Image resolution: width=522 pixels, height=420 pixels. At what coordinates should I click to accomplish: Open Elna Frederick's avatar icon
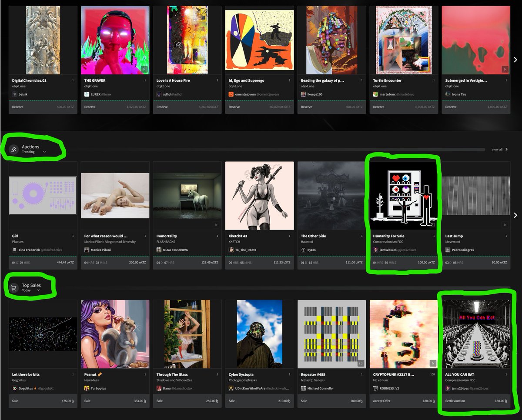coord(14,250)
